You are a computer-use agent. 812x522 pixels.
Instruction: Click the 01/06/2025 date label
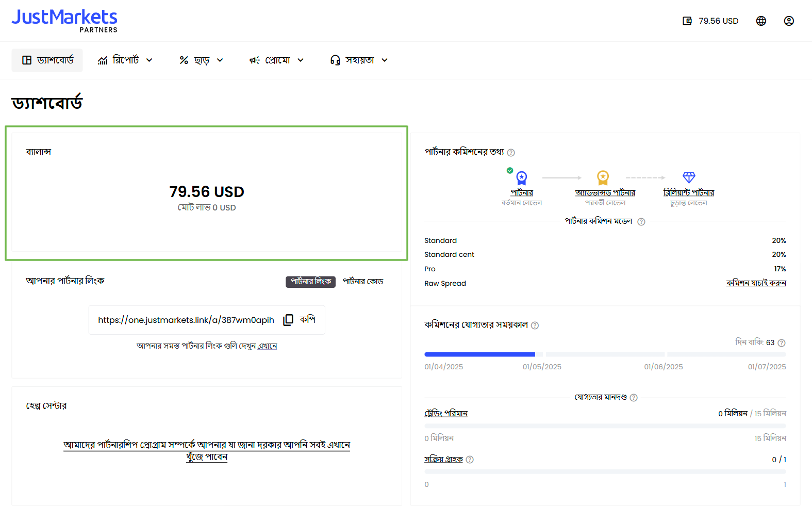[x=664, y=367]
